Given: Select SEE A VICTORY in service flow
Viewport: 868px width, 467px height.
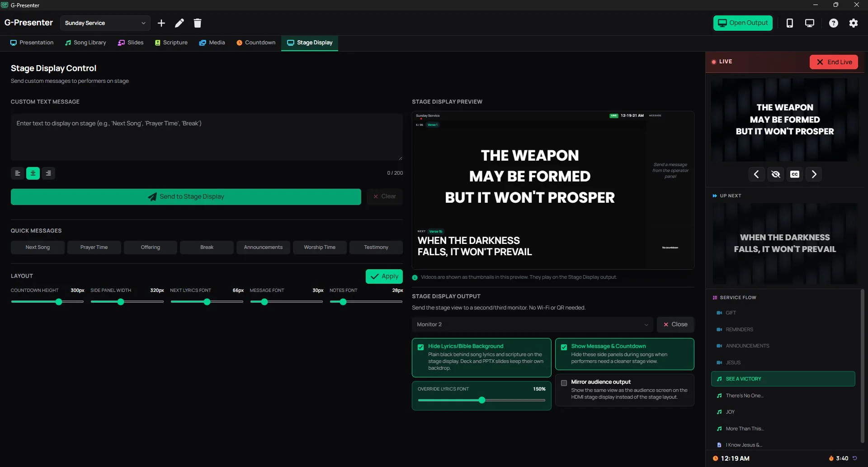Looking at the screenshot, I should 783,379.
